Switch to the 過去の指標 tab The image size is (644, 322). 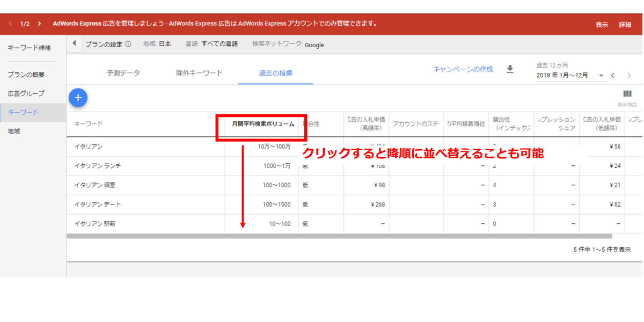coord(275,73)
